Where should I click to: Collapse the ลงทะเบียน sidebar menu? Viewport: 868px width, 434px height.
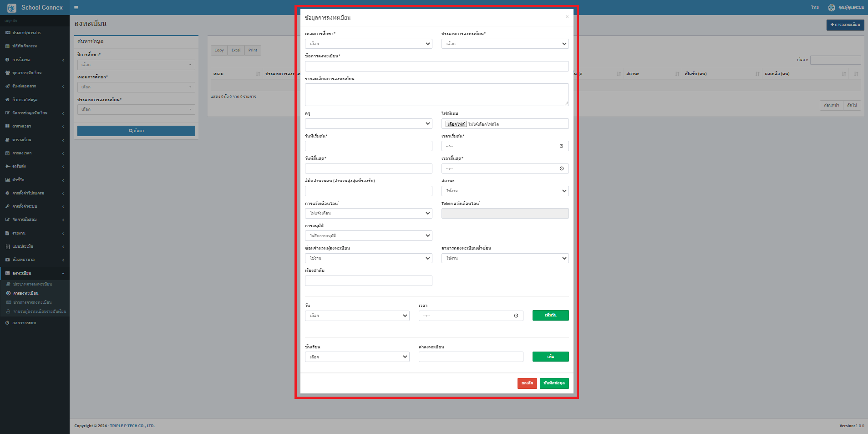(x=35, y=273)
